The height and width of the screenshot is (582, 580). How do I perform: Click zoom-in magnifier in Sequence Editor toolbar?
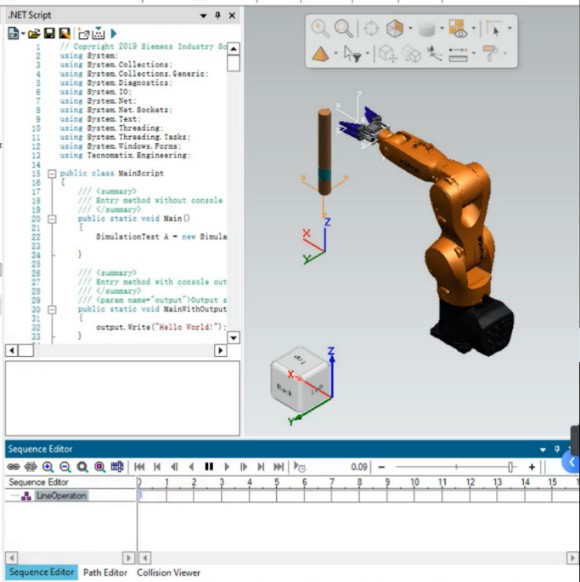[48, 467]
